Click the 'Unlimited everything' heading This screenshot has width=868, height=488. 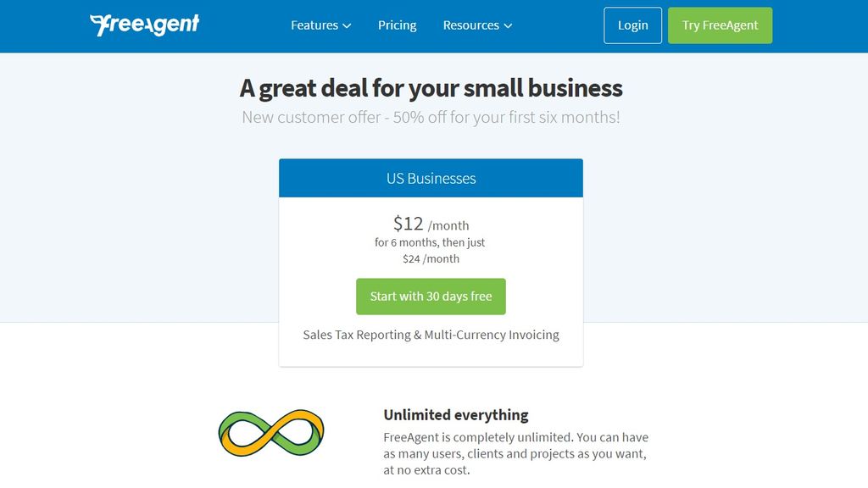click(456, 415)
